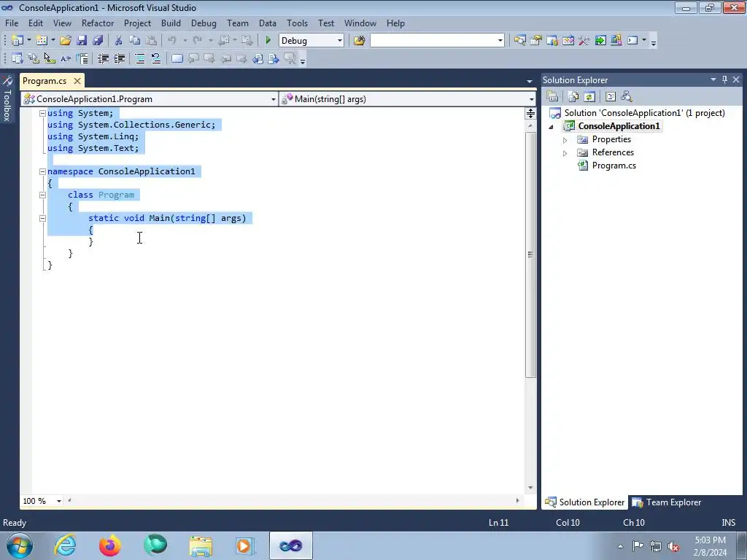This screenshot has width=747, height=560.
Task: Click the New Project toolbar icon
Action: point(18,41)
